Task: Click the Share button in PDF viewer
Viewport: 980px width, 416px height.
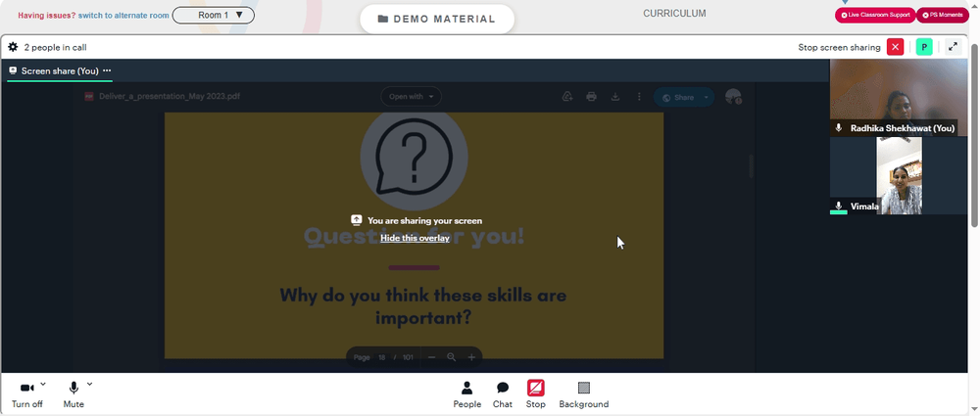Action: click(x=677, y=98)
